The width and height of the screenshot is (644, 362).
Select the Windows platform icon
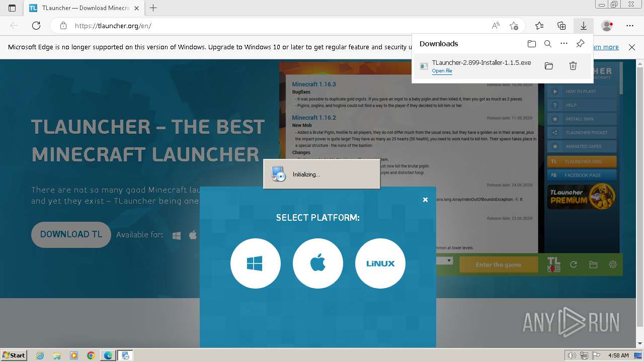(x=255, y=263)
